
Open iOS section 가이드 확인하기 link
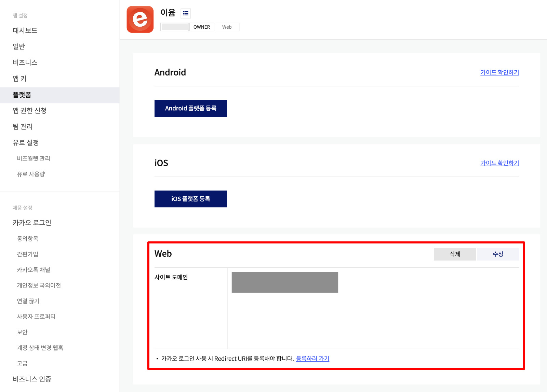coord(499,163)
